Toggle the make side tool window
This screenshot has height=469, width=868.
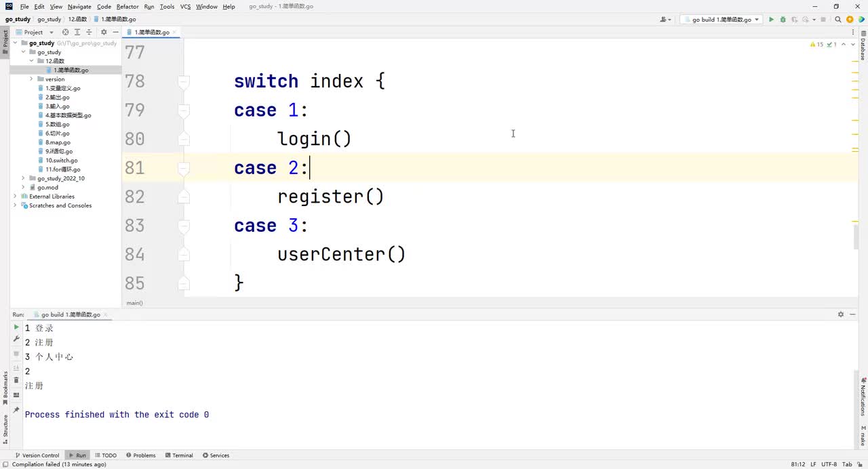click(863, 436)
